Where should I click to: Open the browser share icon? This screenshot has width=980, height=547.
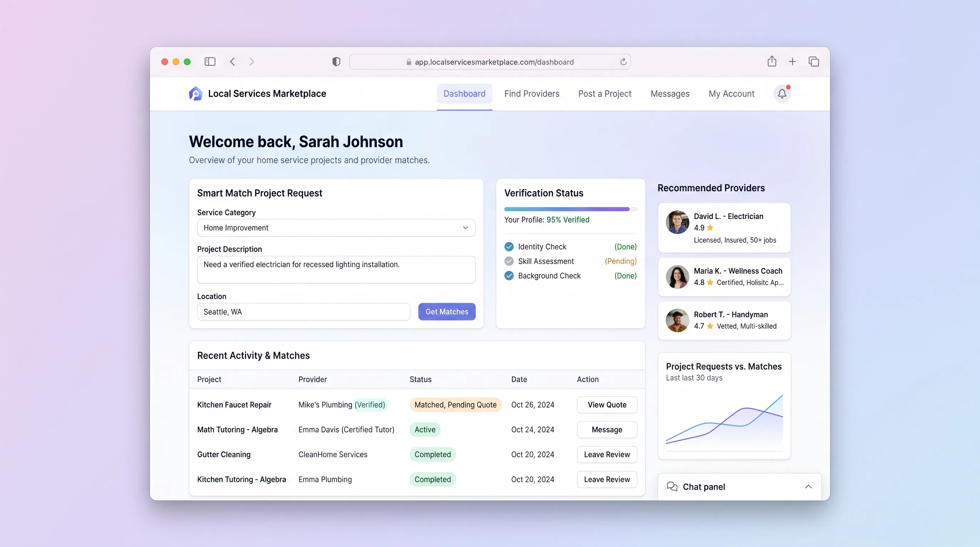(772, 61)
